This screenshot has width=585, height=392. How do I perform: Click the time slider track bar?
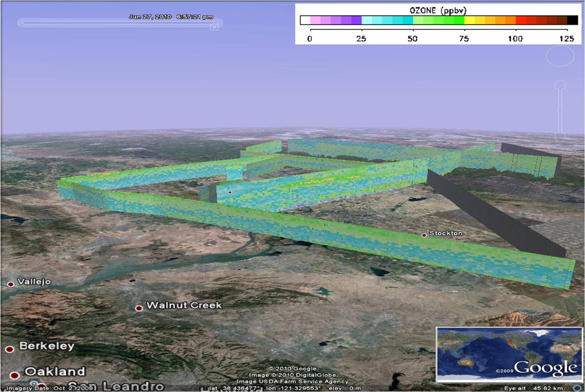point(120,23)
